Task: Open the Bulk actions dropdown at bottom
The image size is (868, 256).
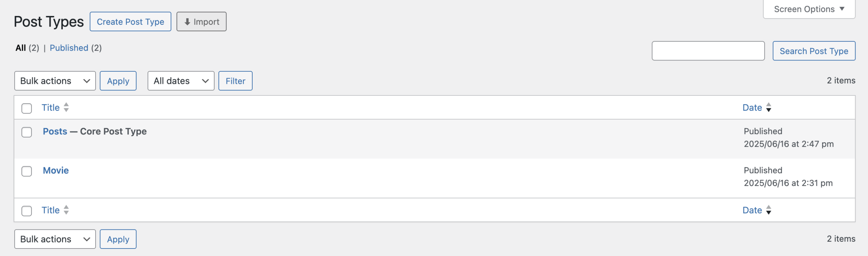Action: [55, 239]
